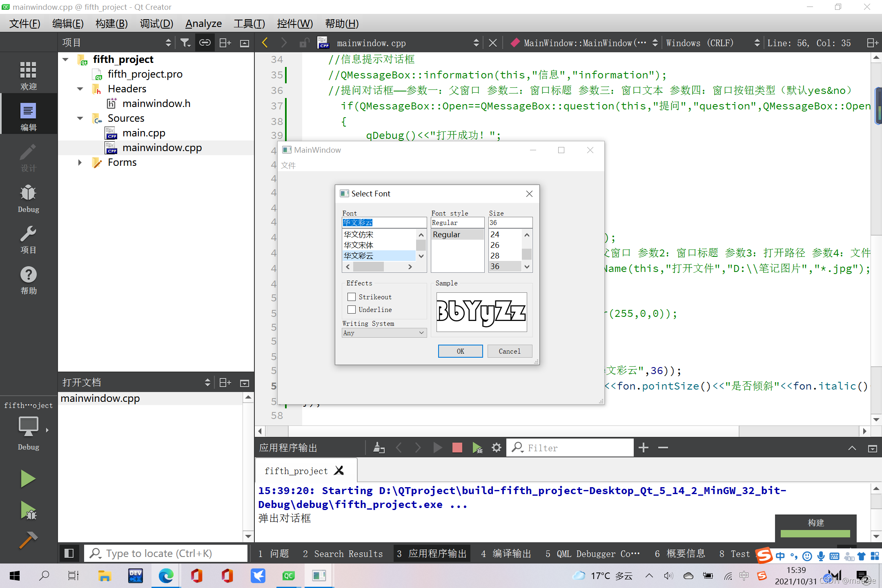Click the Type to locate field
This screenshot has height=588, width=882.
(x=166, y=553)
